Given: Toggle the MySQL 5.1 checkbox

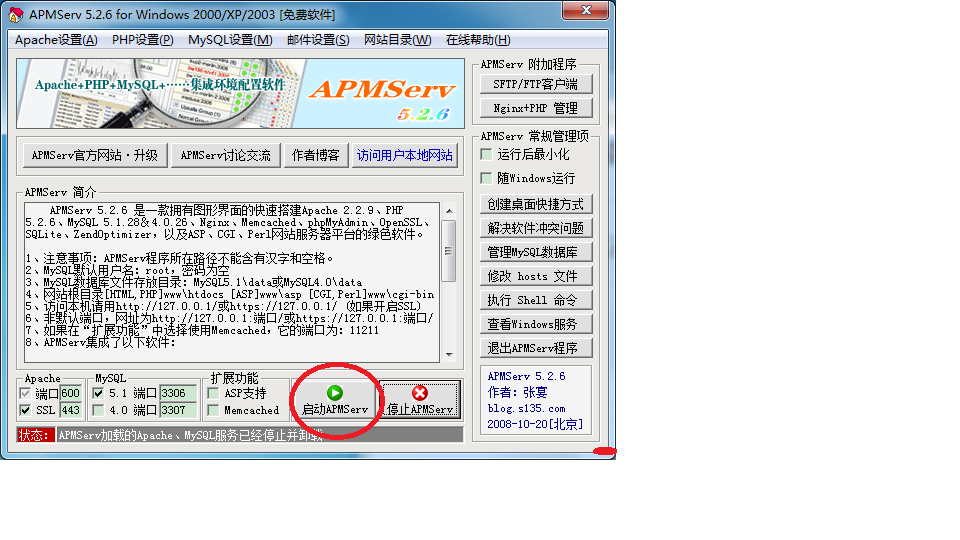Looking at the screenshot, I should point(98,393).
